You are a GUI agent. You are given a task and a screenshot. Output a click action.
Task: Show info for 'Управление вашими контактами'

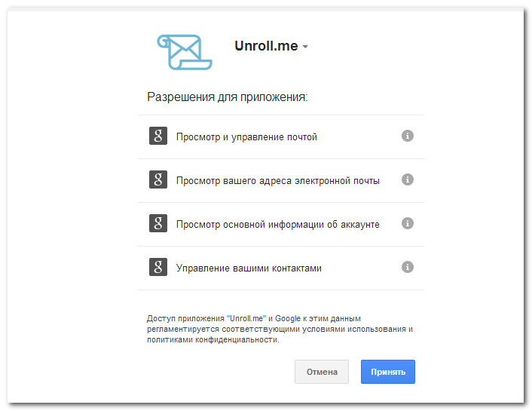click(408, 267)
